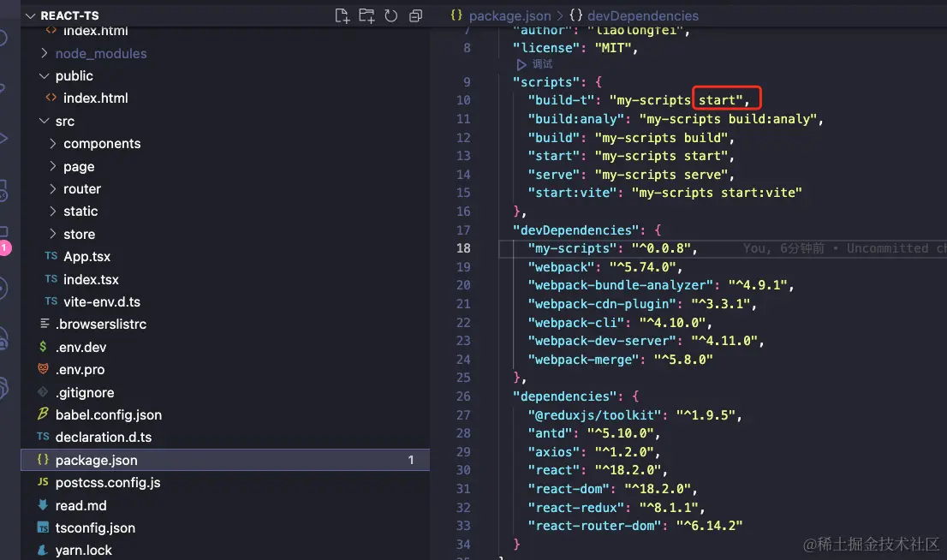Image resolution: width=947 pixels, height=560 pixels.
Task: Open .browserslistrc file
Action: pyautogui.click(x=101, y=325)
